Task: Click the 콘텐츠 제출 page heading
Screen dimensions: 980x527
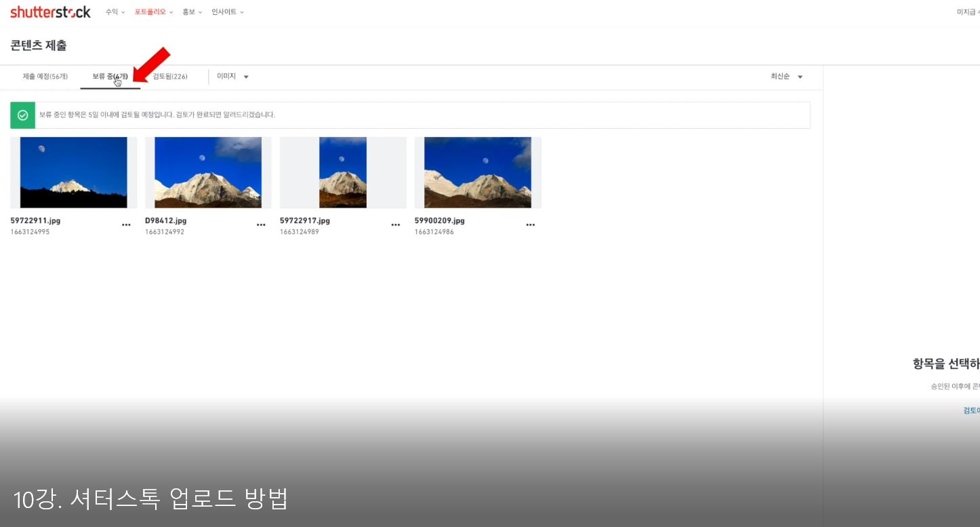Action: point(39,46)
